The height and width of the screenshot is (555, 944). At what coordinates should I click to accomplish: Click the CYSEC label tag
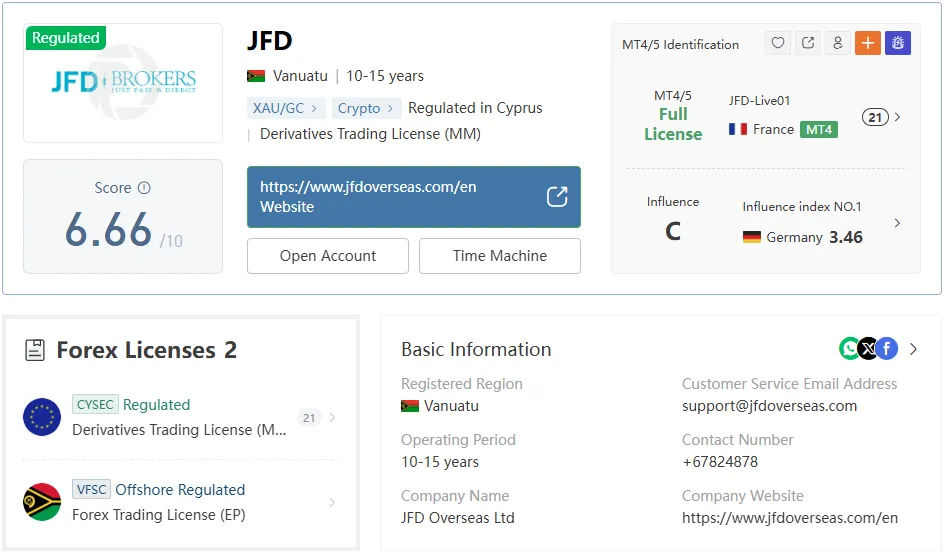coord(95,405)
